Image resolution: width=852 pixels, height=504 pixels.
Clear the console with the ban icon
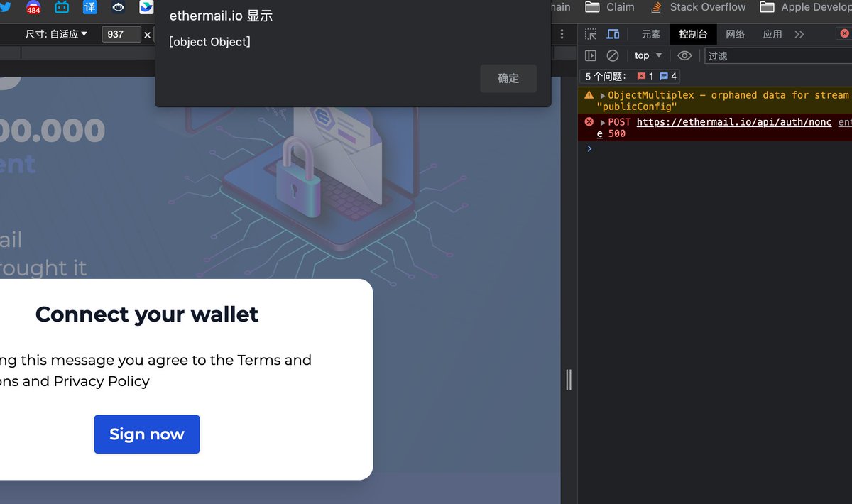click(x=613, y=55)
